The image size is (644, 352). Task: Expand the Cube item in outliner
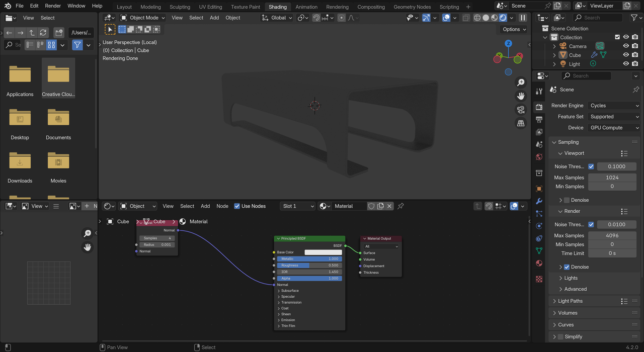click(554, 55)
